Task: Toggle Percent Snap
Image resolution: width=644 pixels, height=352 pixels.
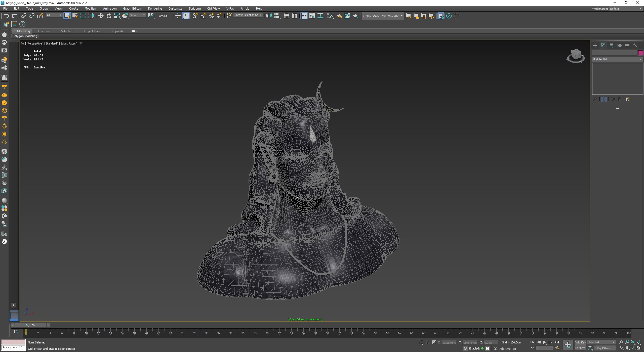Action: click(212, 16)
